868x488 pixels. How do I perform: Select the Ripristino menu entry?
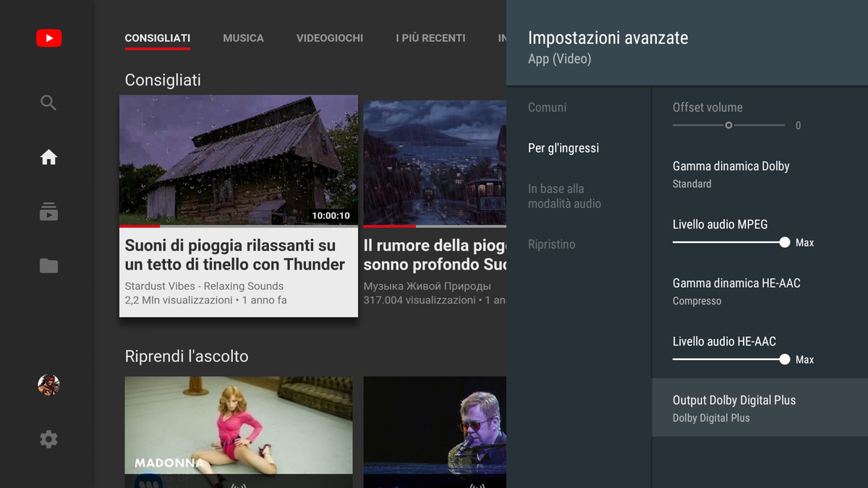(x=552, y=244)
